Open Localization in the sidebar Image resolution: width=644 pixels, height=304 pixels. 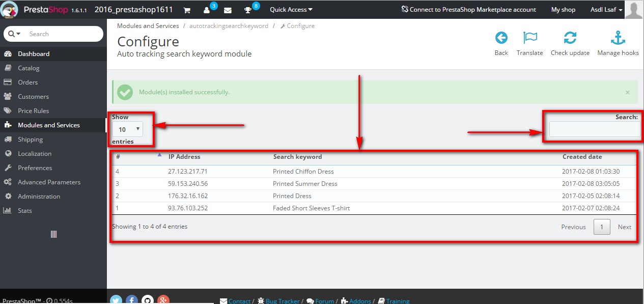(53, 154)
